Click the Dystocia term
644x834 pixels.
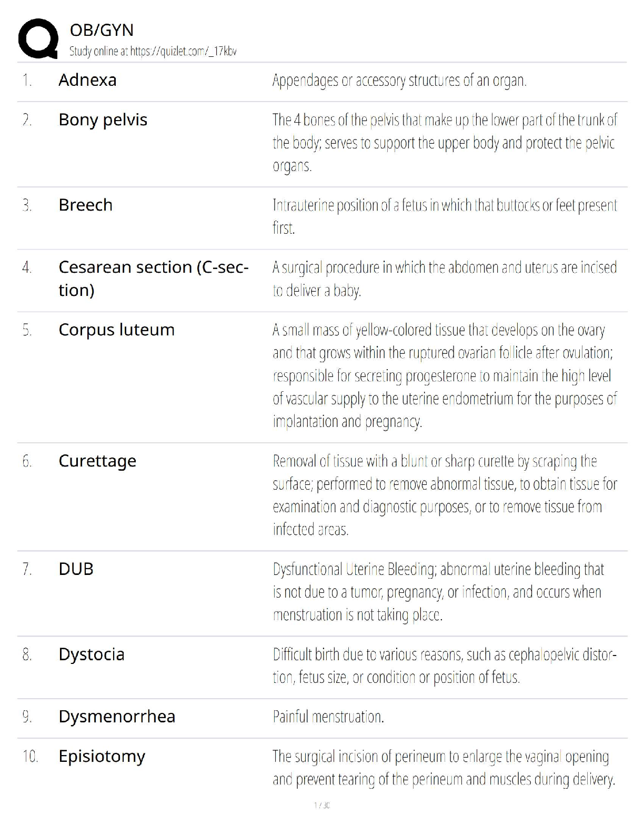pyautogui.click(x=92, y=654)
